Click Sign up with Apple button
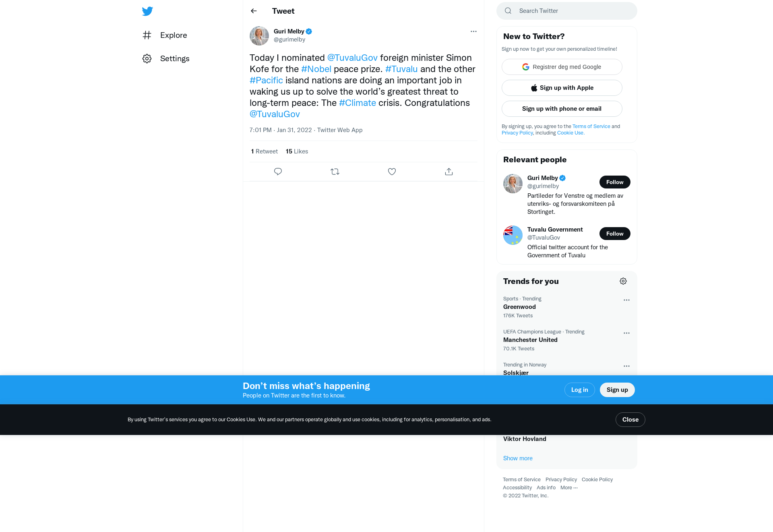Image resolution: width=773 pixels, height=532 pixels. pos(562,88)
